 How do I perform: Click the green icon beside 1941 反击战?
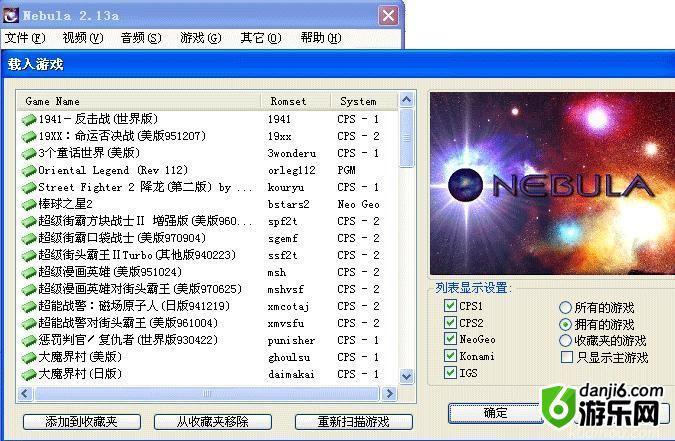pos(29,119)
